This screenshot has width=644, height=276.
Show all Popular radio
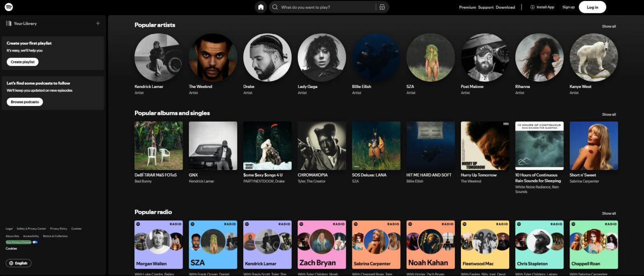point(609,213)
